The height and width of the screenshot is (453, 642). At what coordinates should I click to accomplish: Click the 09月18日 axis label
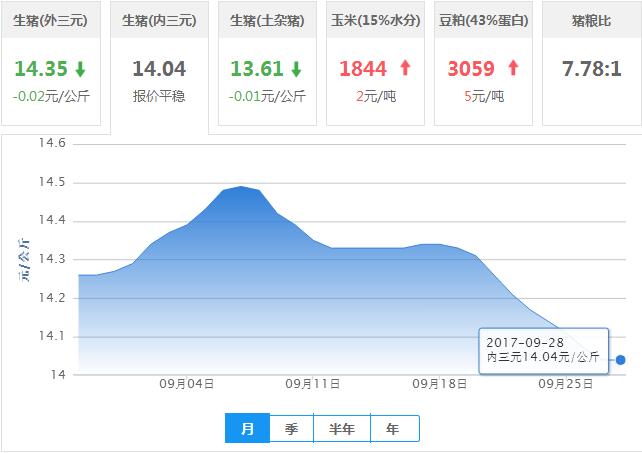tap(439, 384)
